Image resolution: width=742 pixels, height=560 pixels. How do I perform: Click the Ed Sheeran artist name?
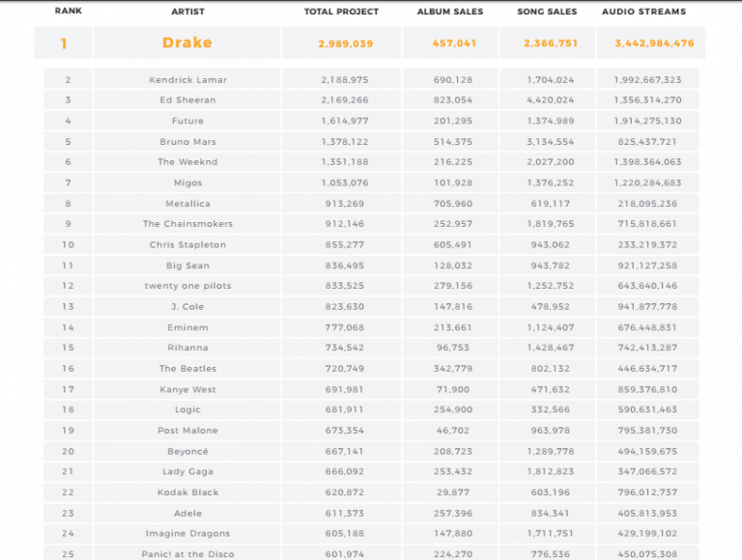point(187,100)
